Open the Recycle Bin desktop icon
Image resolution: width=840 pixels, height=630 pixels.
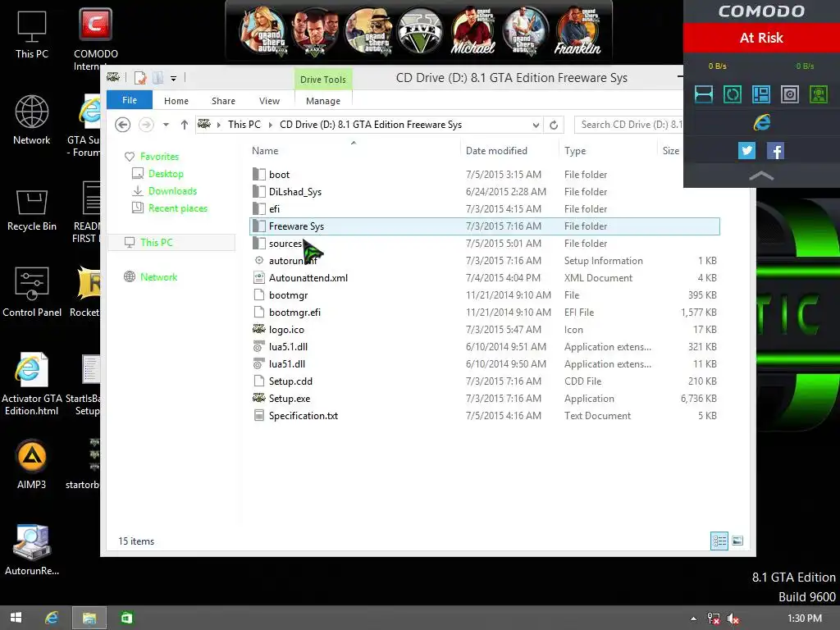pyautogui.click(x=32, y=210)
